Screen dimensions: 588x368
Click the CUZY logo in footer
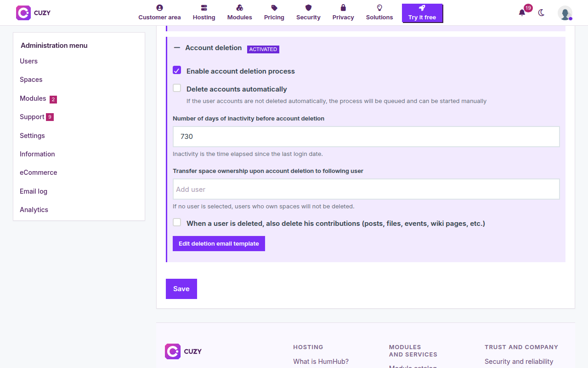pyautogui.click(x=183, y=351)
